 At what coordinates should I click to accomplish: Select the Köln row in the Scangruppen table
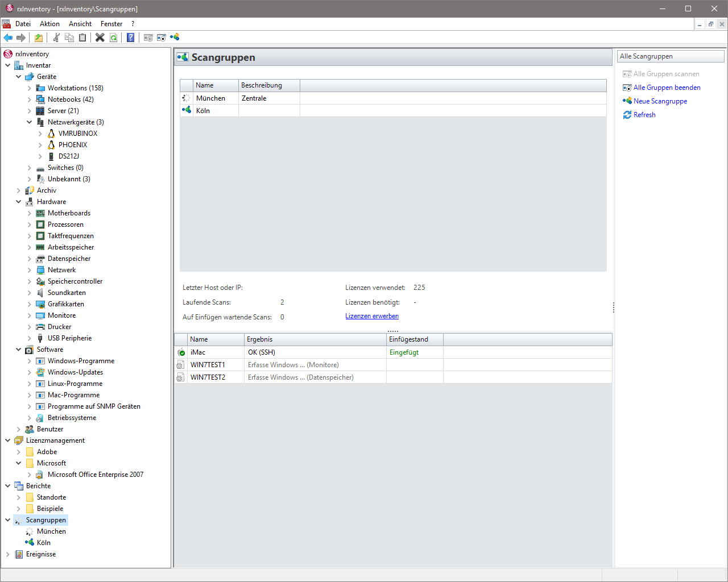(x=393, y=111)
